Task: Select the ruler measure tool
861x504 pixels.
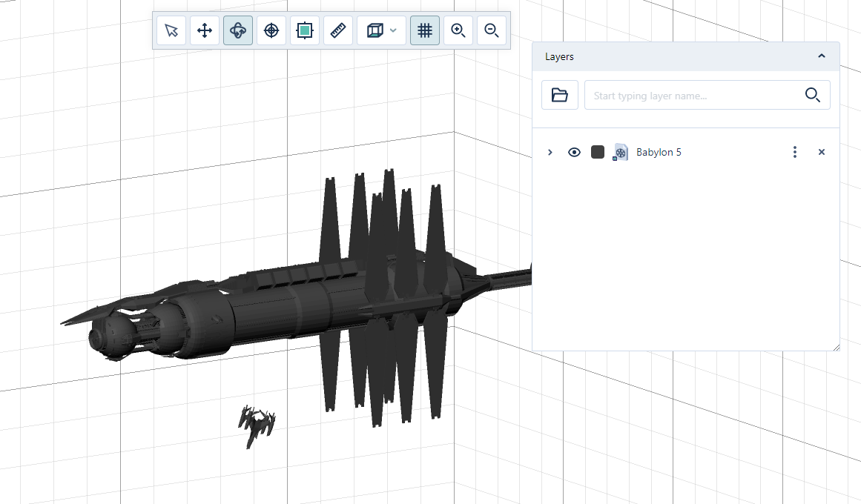Action: coord(338,30)
